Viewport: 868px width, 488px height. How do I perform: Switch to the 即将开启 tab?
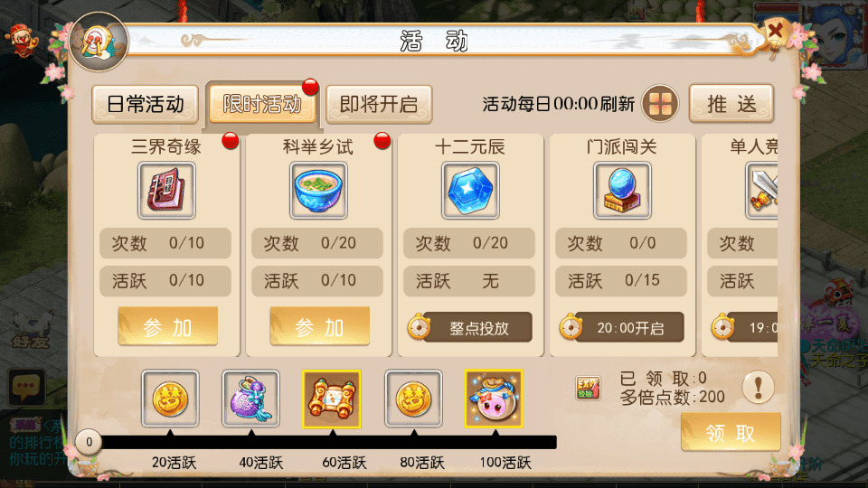point(379,104)
